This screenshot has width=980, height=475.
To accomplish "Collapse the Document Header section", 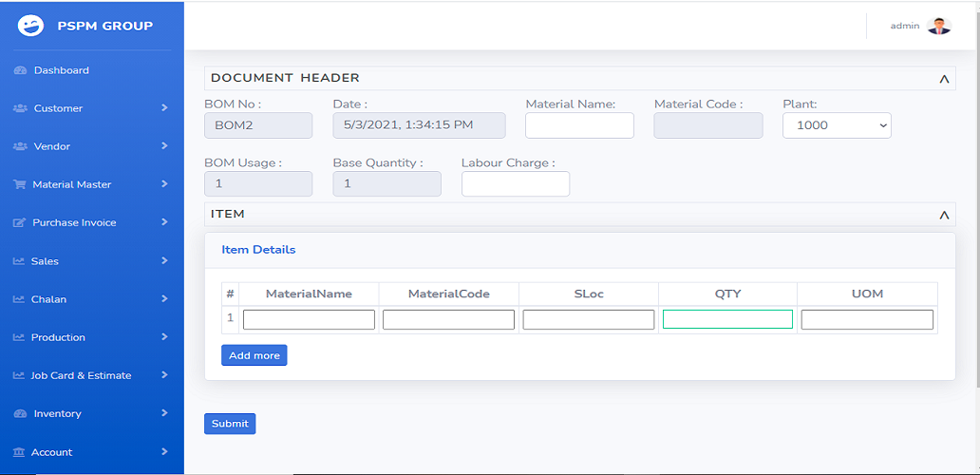I will [x=944, y=79].
